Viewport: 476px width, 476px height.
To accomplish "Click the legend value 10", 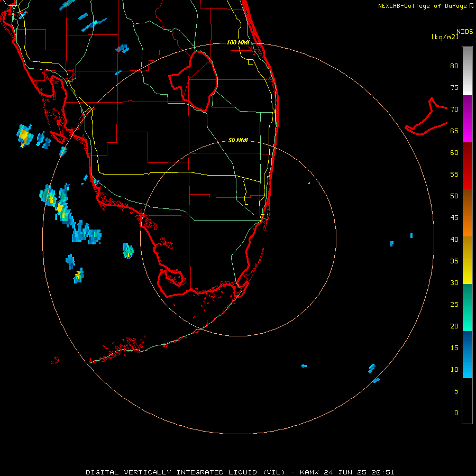I will tap(454, 370).
